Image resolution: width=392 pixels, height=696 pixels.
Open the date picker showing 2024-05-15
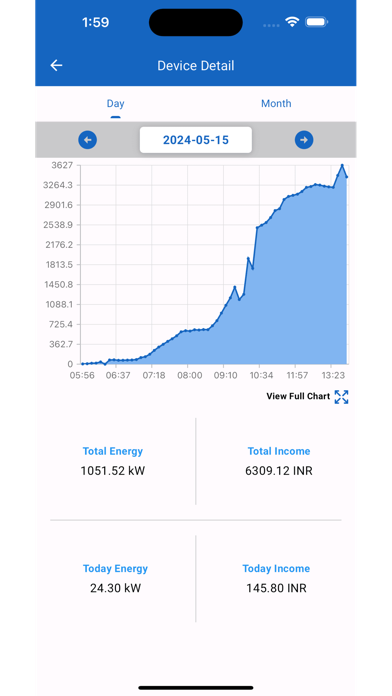pos(196,140)
